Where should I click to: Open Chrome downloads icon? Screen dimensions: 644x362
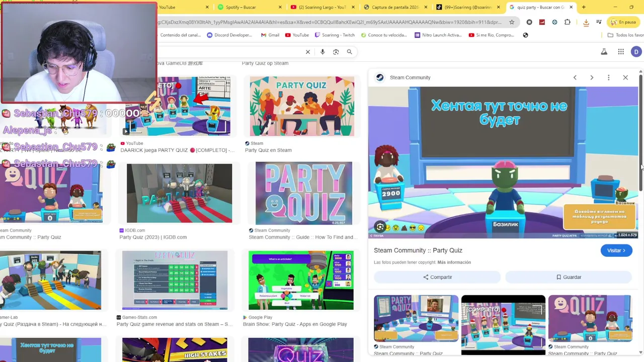[x=586, y=22]
